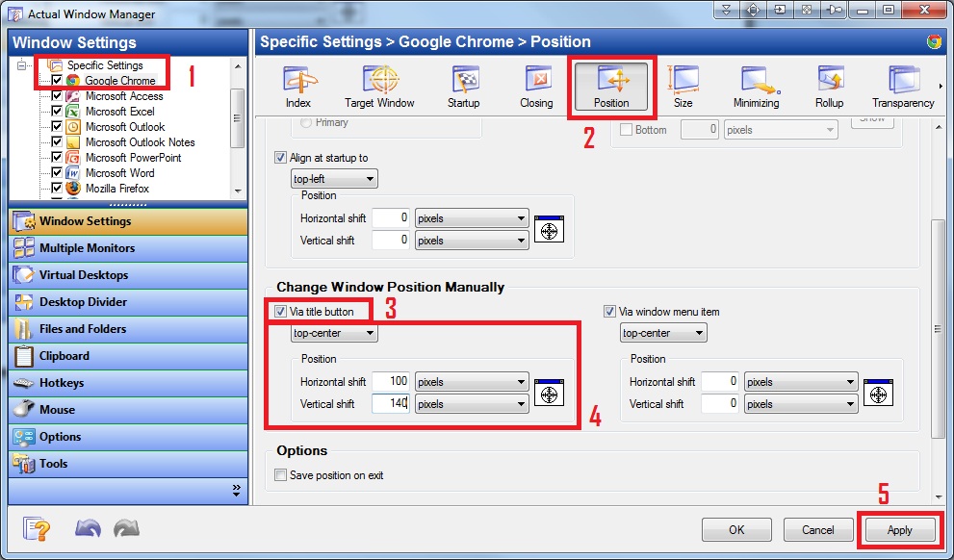The image size is (954, 560).
Task: Select Window Settings in sidebar
Action: point(128,221)
